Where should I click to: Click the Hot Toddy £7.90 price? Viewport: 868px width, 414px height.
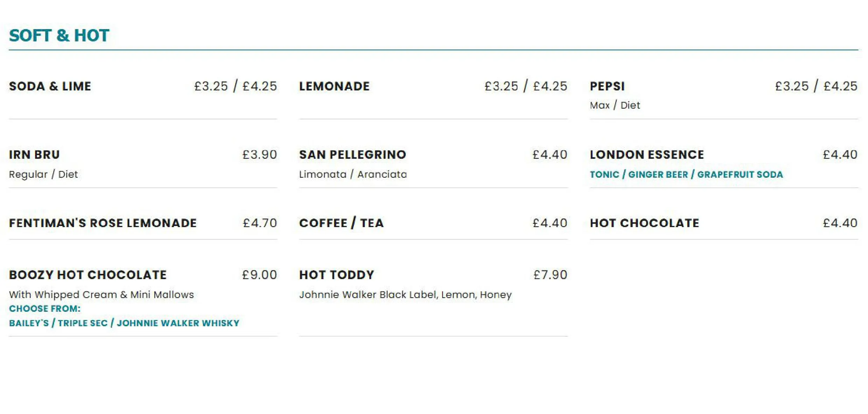coord(550,275)
